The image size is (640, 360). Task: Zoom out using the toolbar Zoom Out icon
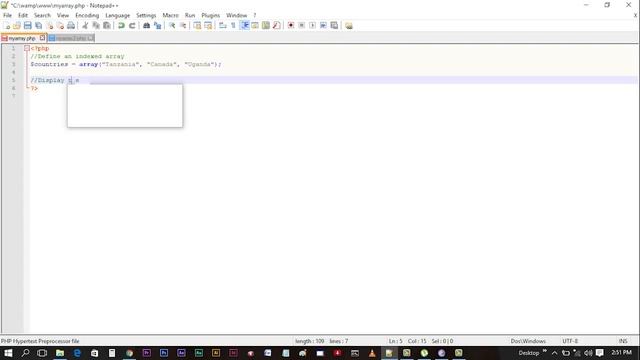pos(182,25)
